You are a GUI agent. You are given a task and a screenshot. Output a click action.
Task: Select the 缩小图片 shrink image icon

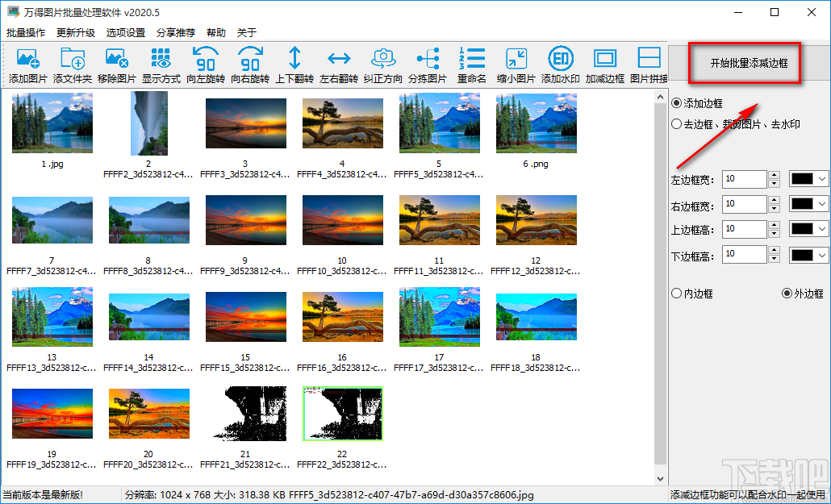coord(516,65)
